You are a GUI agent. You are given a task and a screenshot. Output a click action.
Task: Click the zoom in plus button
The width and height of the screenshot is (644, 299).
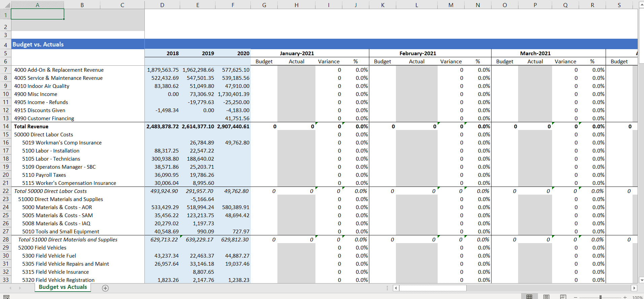click(x=625, y=297)
